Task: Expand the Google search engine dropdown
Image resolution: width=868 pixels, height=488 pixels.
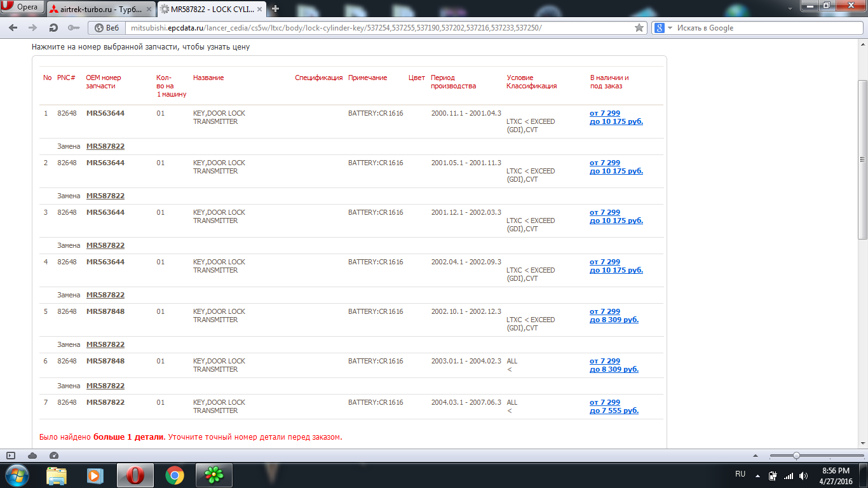Action: (x=663, y=28)
